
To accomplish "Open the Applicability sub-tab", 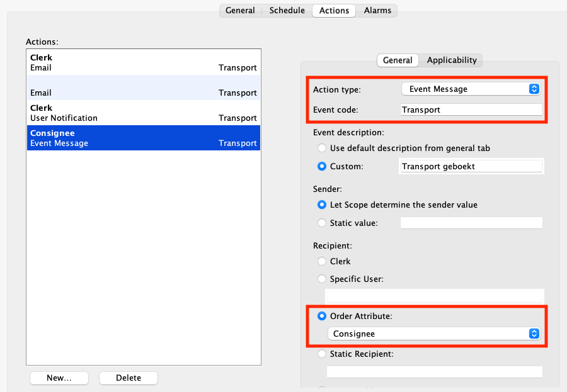I will [452, 60].
